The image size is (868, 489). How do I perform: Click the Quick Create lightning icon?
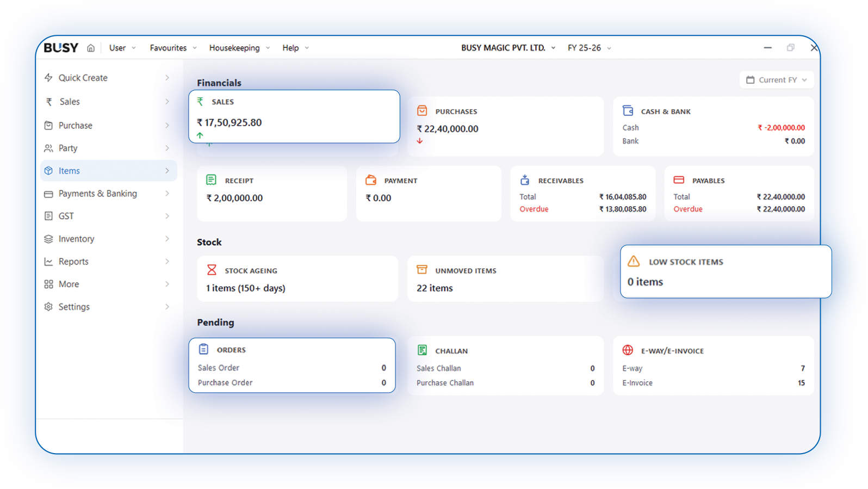click(48, 77)
